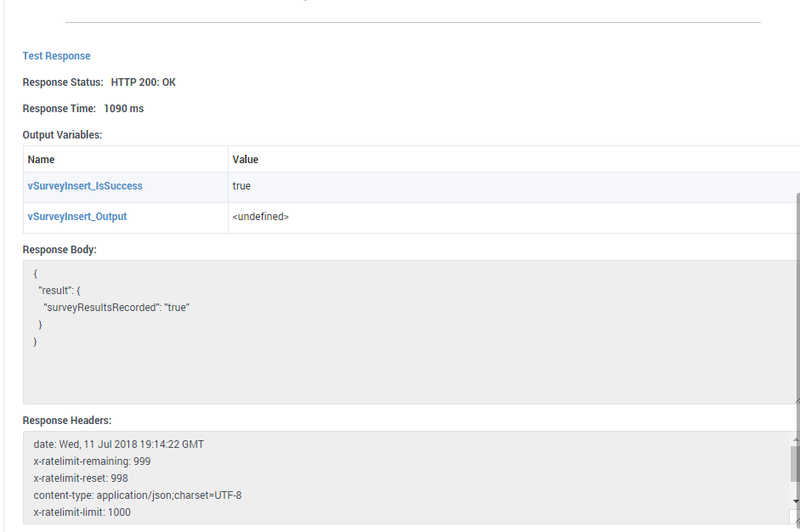Click the Response Headers resize grip corner

pos(797,521)
